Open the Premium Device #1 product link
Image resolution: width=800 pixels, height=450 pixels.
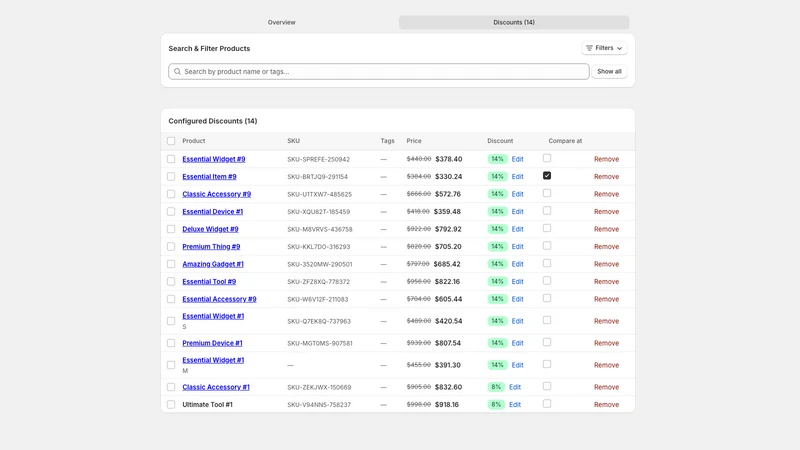point(212,343)
